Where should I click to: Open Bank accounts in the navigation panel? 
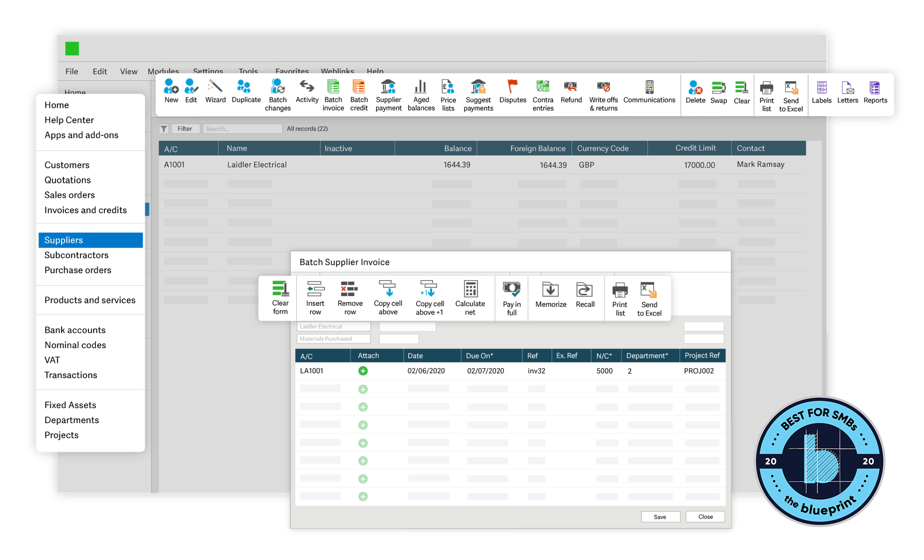click(75, 330)
